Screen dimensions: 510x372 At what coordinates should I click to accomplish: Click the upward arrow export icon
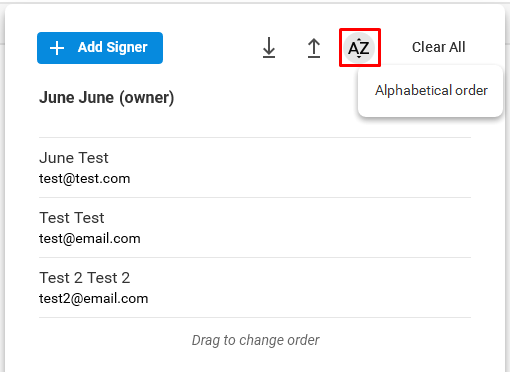tap(314, 48)
